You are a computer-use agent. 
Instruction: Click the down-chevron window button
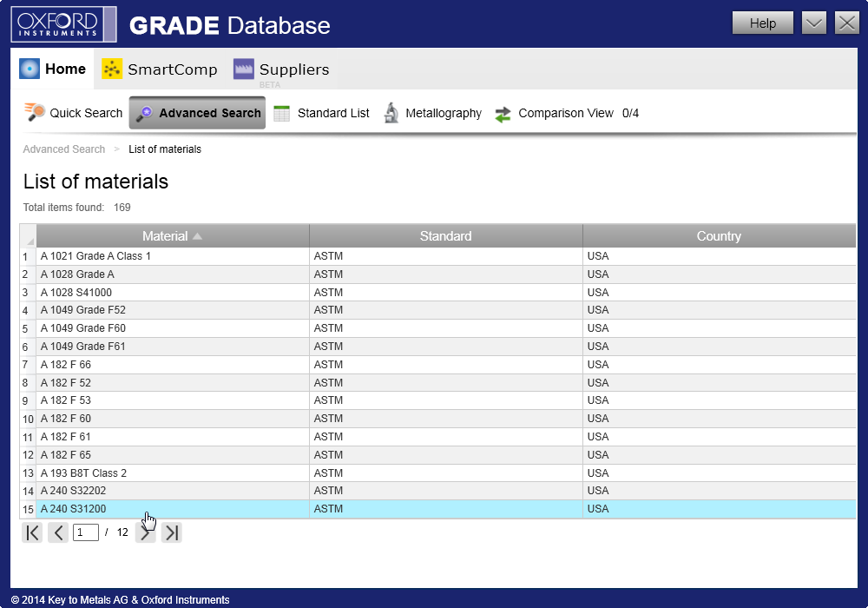[x=814, y=23]
